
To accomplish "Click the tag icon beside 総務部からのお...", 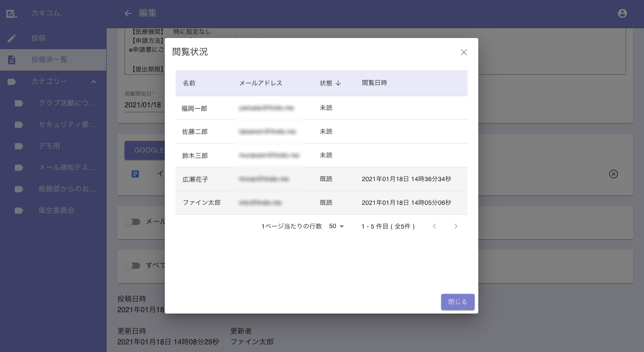I will [x=19, y=189].
